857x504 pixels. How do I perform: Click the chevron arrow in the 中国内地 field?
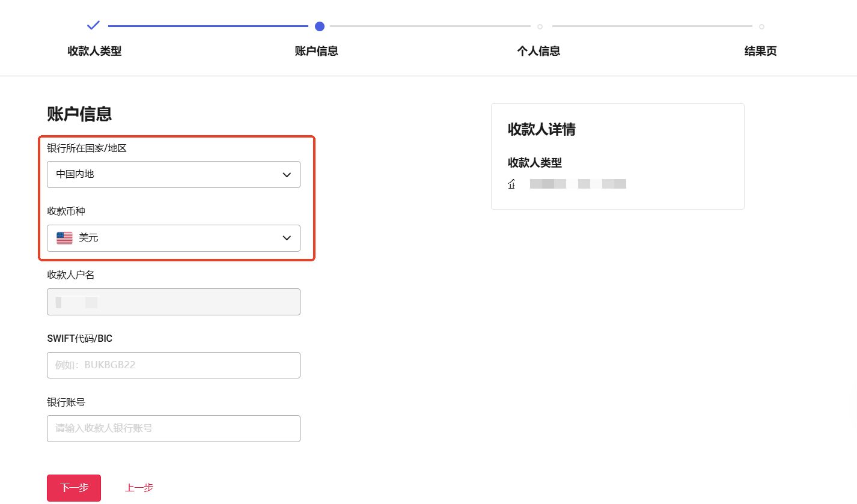287,175
